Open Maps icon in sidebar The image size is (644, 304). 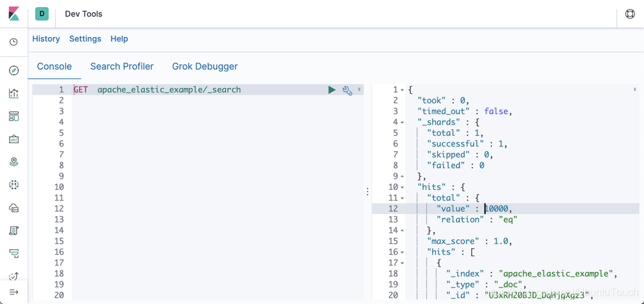tap(14, 162)
